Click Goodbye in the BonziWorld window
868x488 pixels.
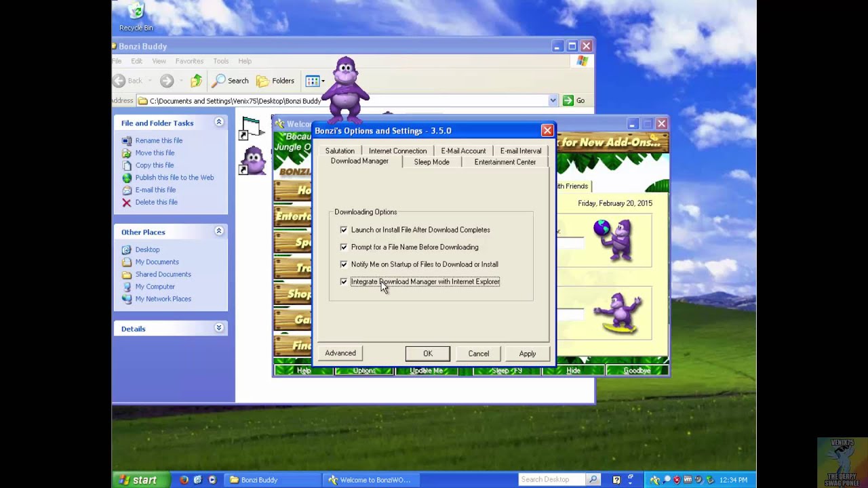point(637,371)
